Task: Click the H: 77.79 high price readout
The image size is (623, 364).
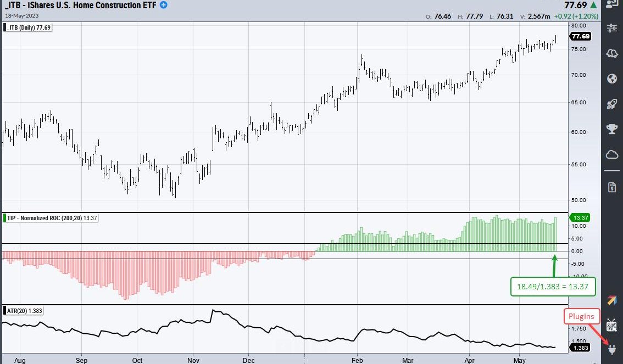Action: [x=470, y=16]
